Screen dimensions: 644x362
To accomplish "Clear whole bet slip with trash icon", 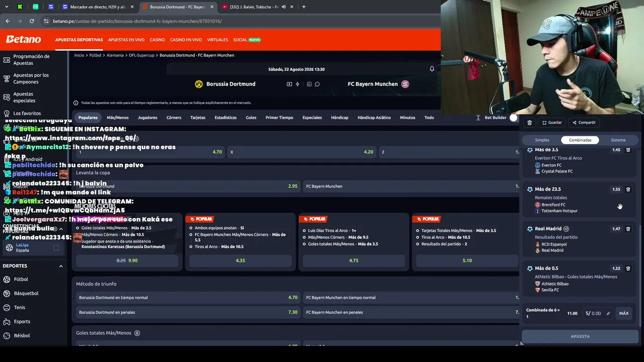I will (529, 123).
